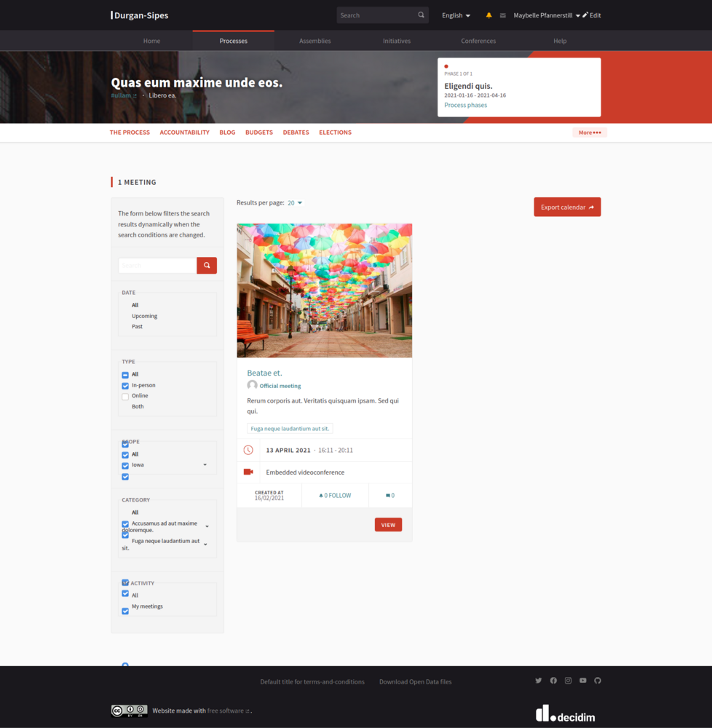The width and height of the screenshot is (712, 728).
Task: Click the red filter search button
Action: click(207, 266)
